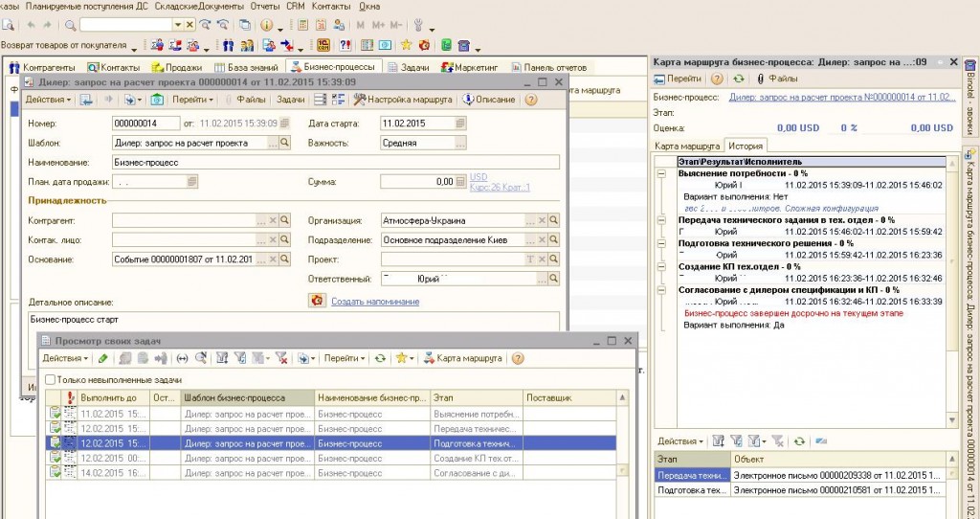Viewport: 980px width, 519px height.
Task: Open the calendar icon in main toolbar
Action: click(x=321, y=25)
